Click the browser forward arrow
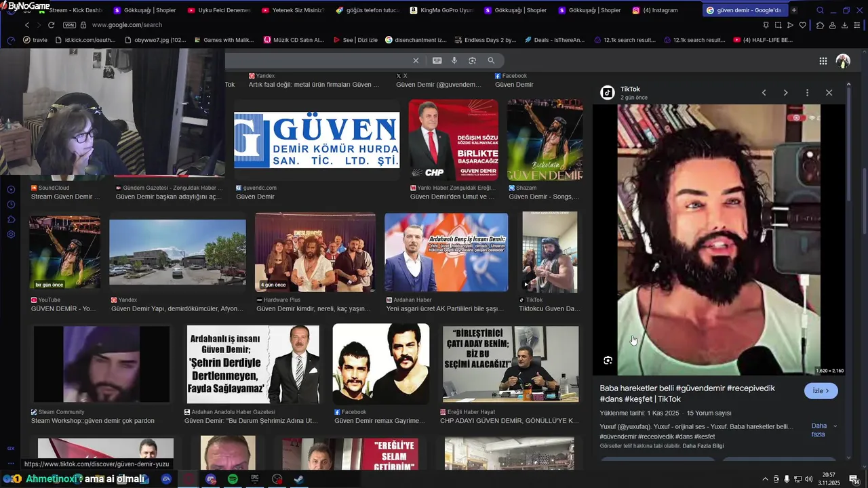 pyautogui.click(x=39, y=25)
